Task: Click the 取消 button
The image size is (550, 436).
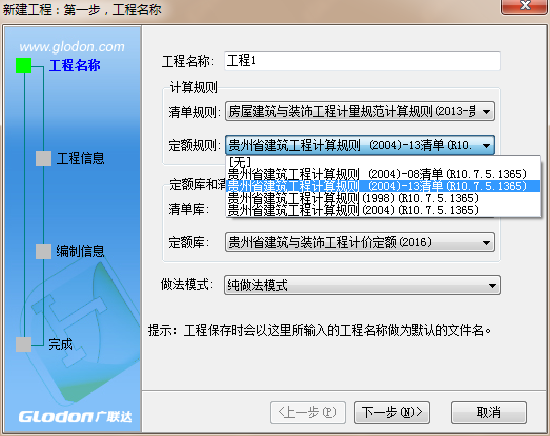Action: 489,412
